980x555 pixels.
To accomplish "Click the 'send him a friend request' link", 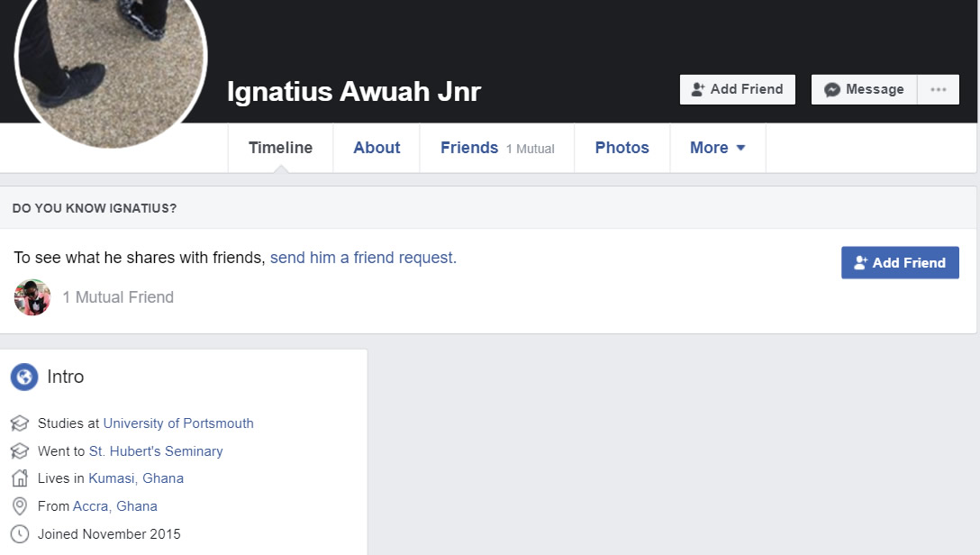I will 363,258.
